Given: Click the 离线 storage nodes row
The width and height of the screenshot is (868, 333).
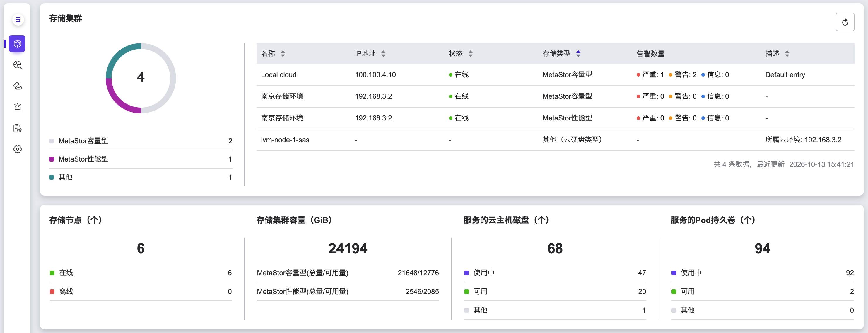Looking at the screenshot, I should coord(141,291).
